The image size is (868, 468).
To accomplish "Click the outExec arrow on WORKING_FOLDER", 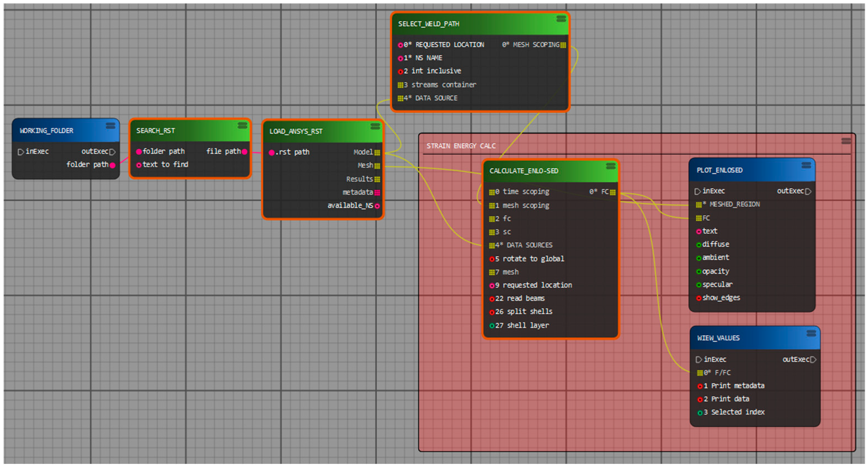I will (113, 152).
